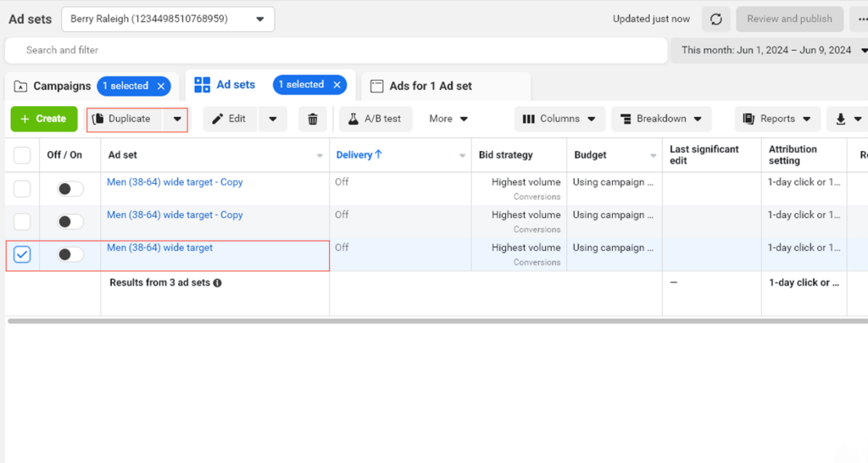
Task: Click the refresh icon near Updated just now
Action: point(716,19)
